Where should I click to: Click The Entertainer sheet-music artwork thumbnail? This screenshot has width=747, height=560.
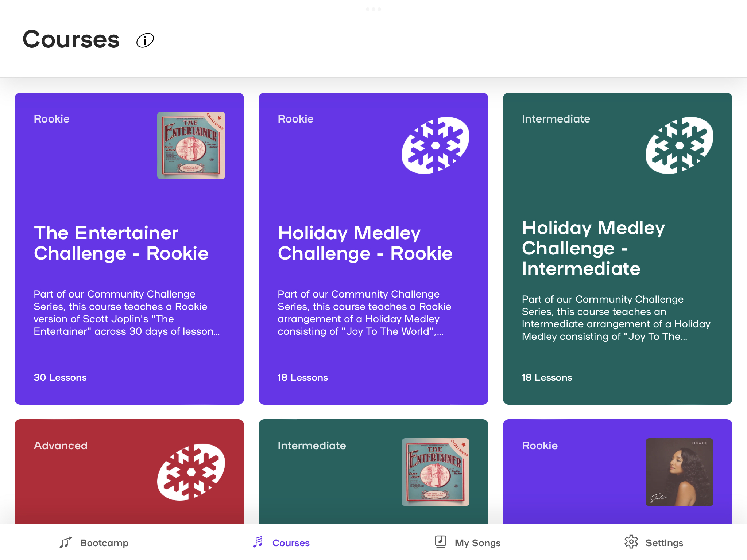191,144
